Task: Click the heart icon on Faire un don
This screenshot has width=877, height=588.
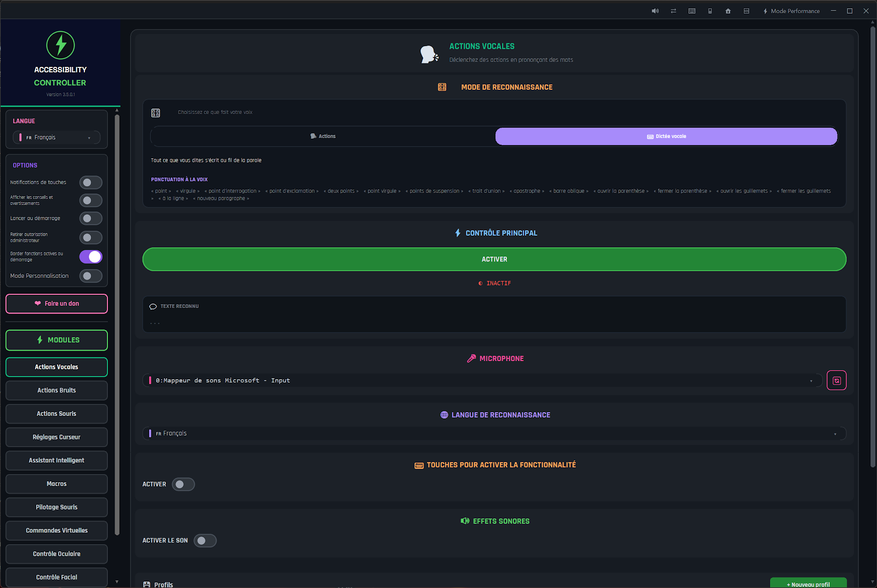Action: click(x=38, y=304)
